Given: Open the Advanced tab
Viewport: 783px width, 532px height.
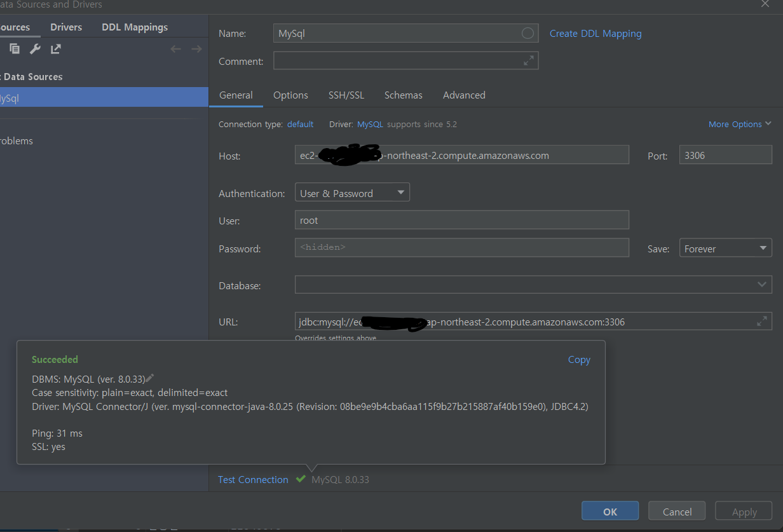Looking at the screenshot, I should coord(464,95).
